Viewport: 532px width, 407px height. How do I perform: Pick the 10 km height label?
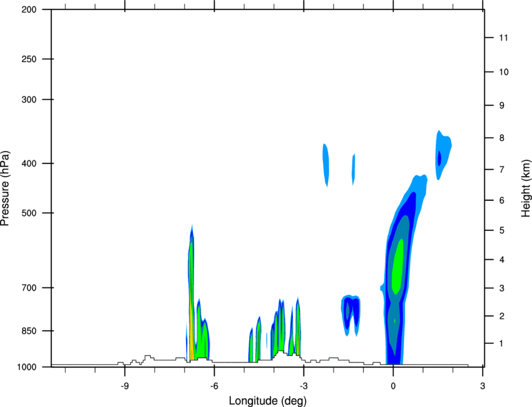504,72
